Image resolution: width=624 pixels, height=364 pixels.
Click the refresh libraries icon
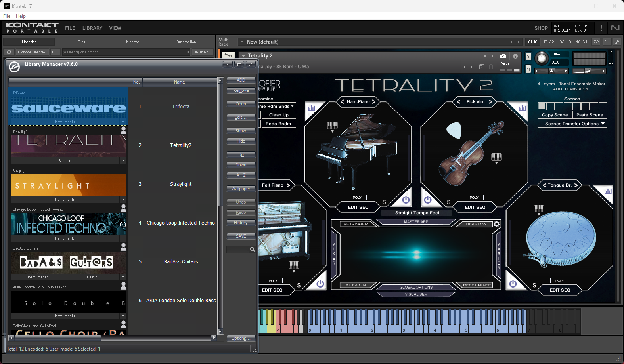tap(9, 52)
